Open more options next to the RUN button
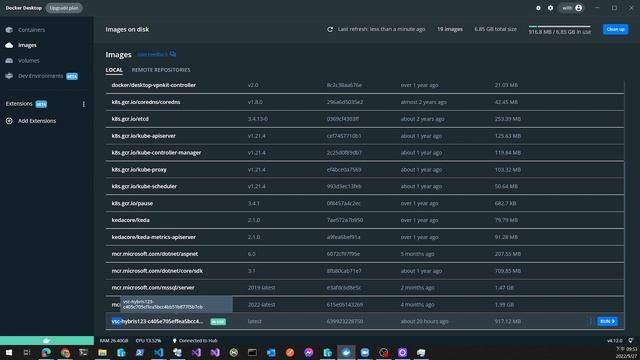This screenshot has height=360, width=640. pyautogui.click(x=590, y=322)
